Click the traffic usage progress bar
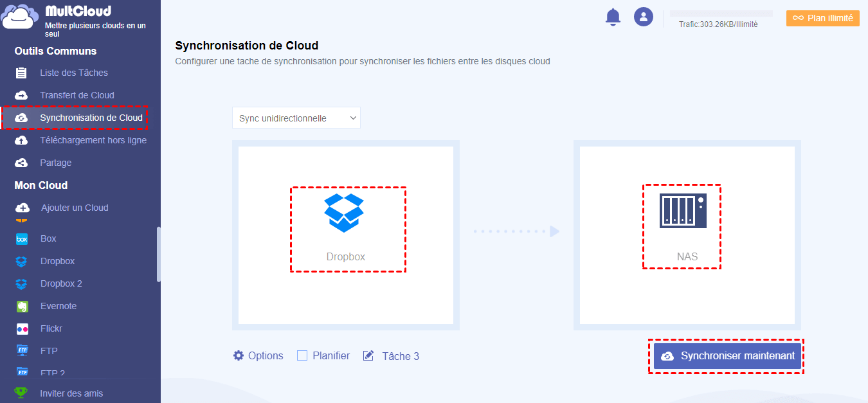Viewport: 868px width, 403px height. point(721,13)
